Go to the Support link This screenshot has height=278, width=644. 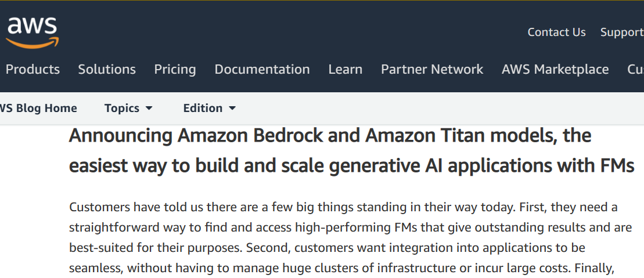click(621, 33)
